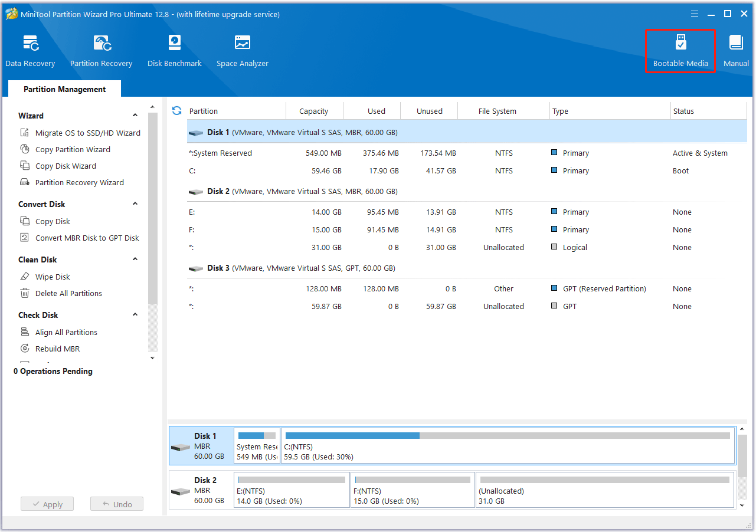Image resolution: width=756 pixels, height=532 pixels.
Task: Run the Space Analyzer
Action: tap(242, 50)
